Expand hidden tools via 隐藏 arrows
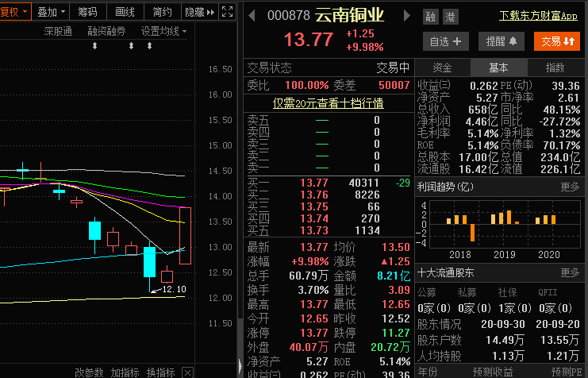Viewport: 588px width, 378px height. (199, 12)
